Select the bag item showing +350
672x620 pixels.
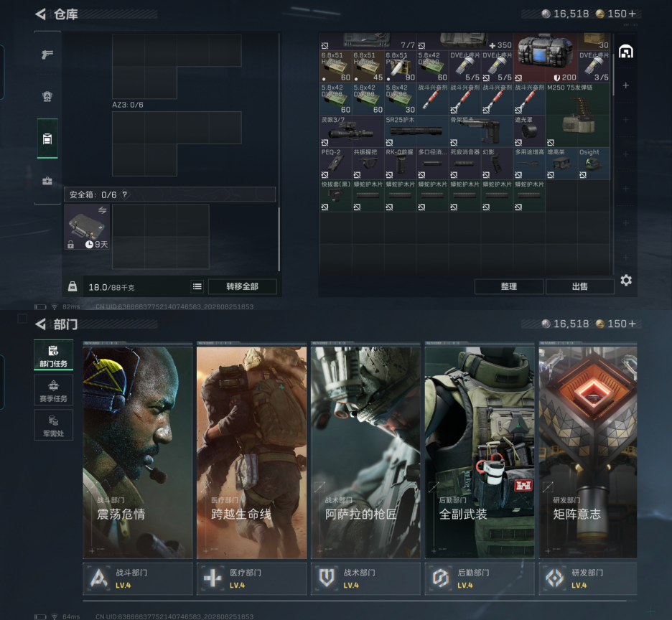[465, 42]
